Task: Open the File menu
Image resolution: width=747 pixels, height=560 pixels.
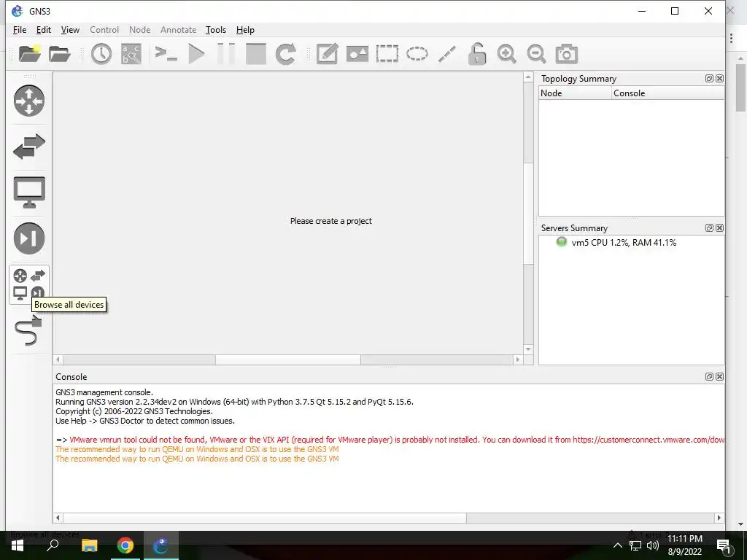Action: pos(20,29)
